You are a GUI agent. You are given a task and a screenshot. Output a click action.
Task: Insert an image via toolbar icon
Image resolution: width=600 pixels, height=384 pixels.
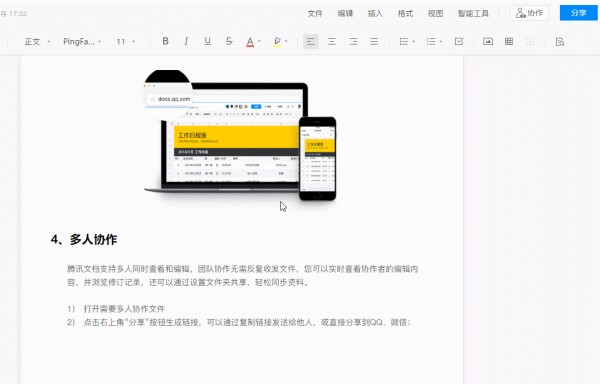click(x=488, y=41)
